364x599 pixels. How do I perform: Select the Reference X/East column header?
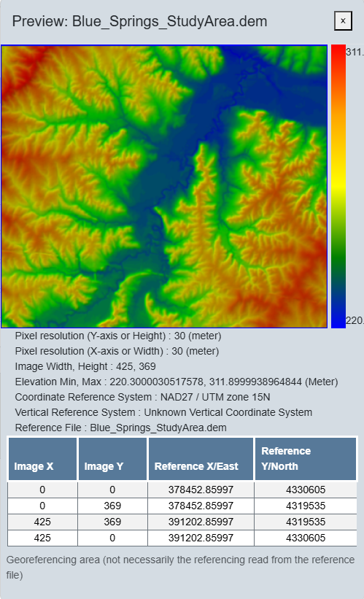[201, 459]
